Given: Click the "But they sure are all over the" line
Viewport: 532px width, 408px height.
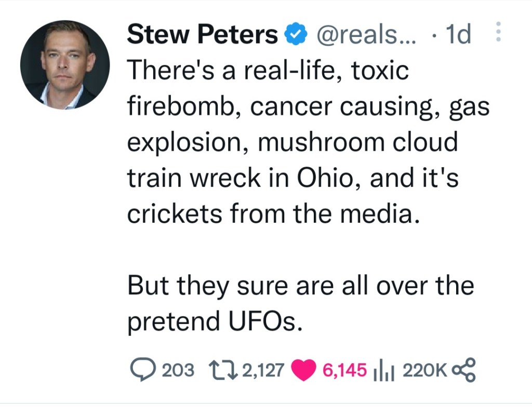Looking at the screenshot, I should tap(300, 286).
